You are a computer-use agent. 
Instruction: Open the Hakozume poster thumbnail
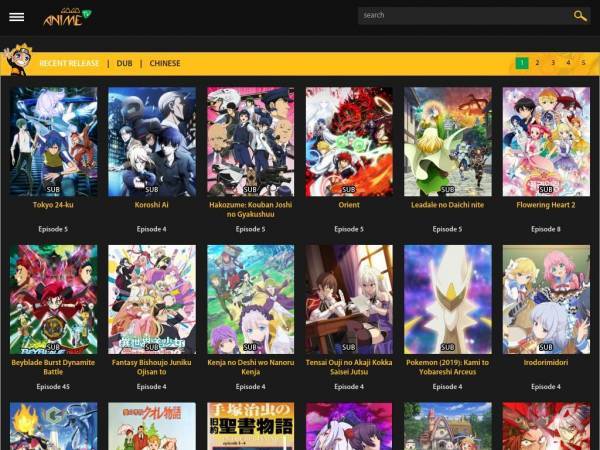point(251,142)
